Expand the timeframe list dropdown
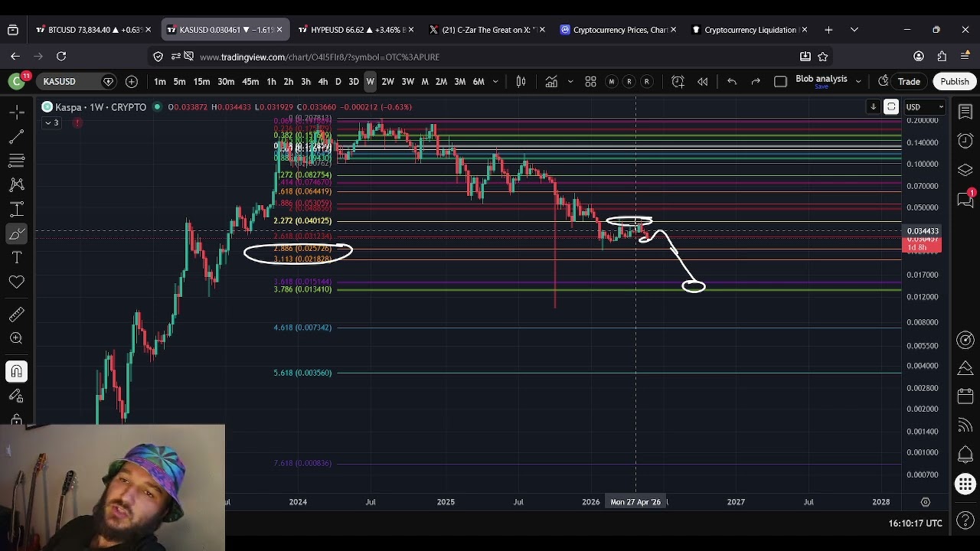The height and width of the screenshot is (551, 980). 495,81
